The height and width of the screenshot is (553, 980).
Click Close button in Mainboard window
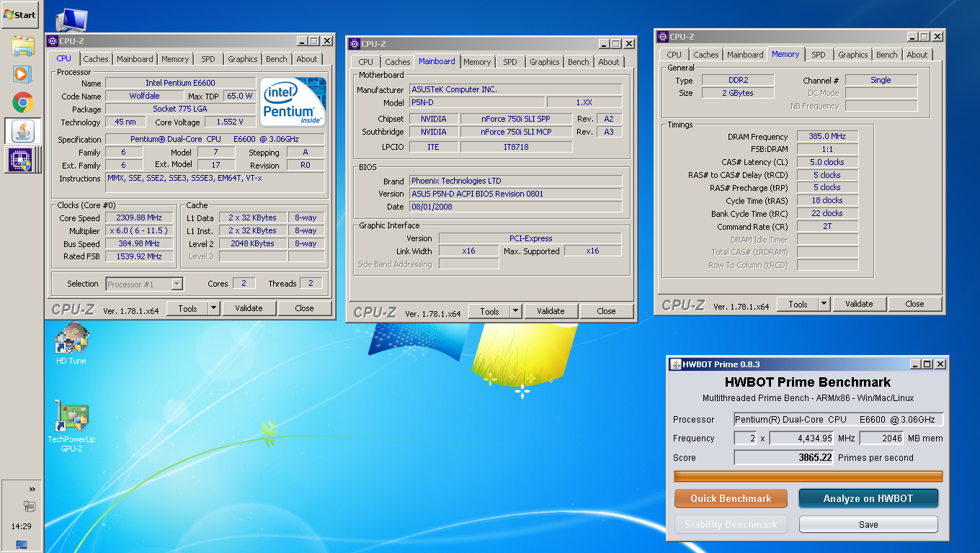(x=607, y=311)
